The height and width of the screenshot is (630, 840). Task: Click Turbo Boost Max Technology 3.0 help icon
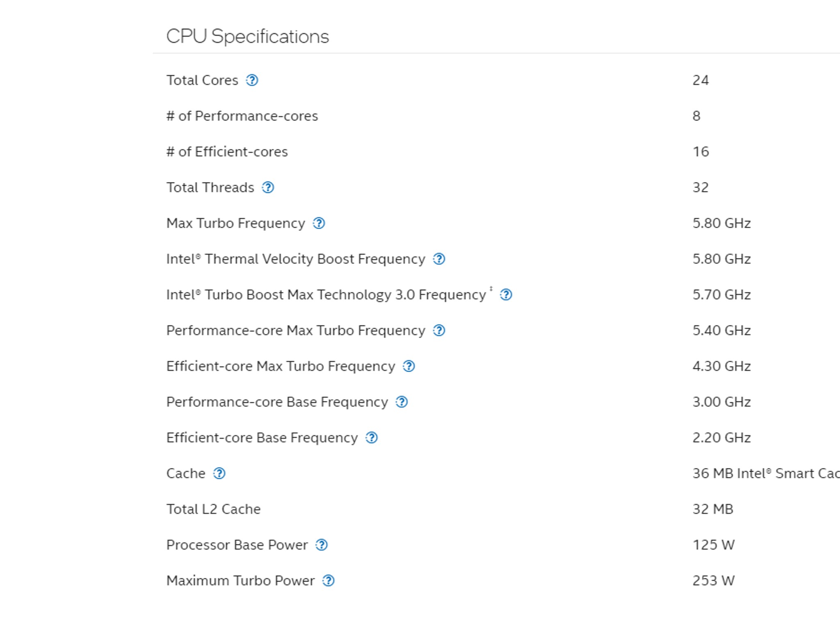[506, 294]
